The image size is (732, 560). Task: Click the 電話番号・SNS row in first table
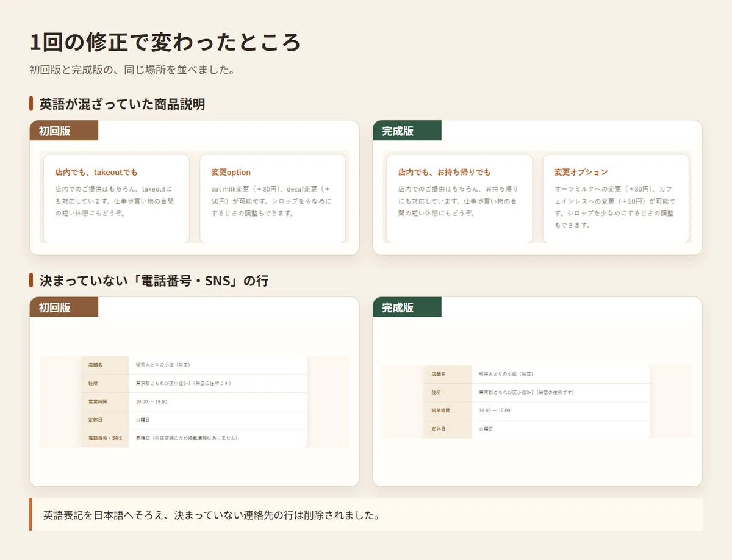coord(195,438)
